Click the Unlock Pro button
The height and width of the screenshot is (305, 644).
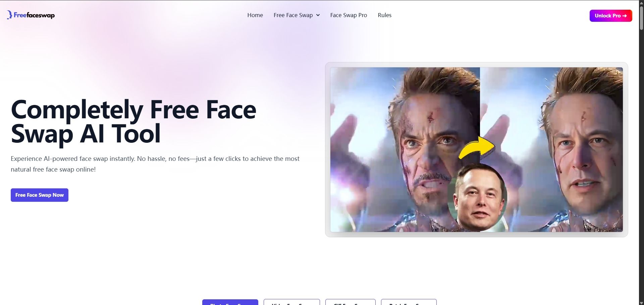[611, 16]
